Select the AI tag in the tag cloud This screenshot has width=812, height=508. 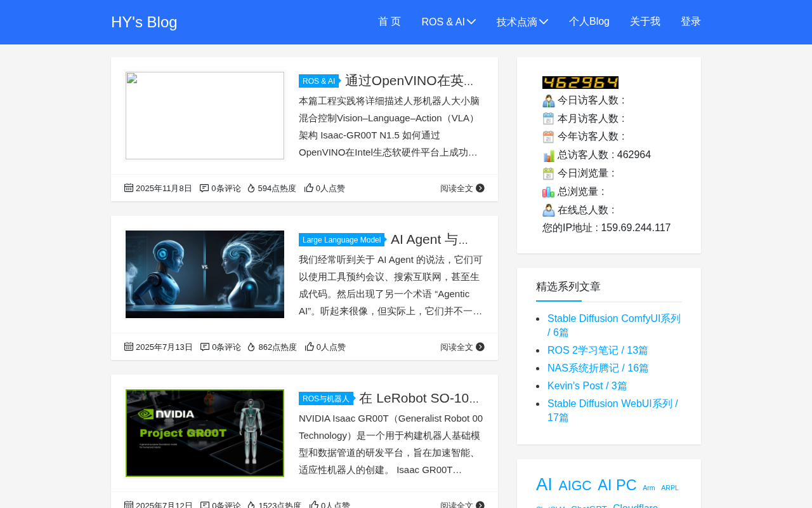coord(544,485)
